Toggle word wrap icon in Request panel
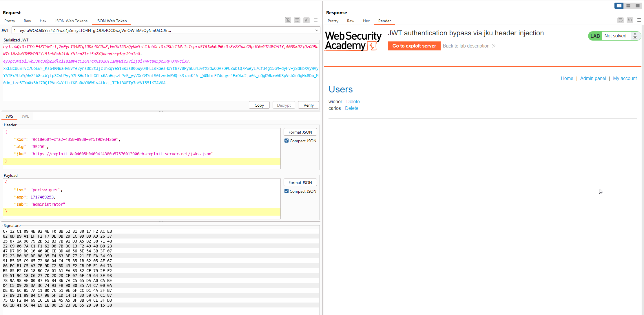 pyautogui.click(x=297, y=20)
